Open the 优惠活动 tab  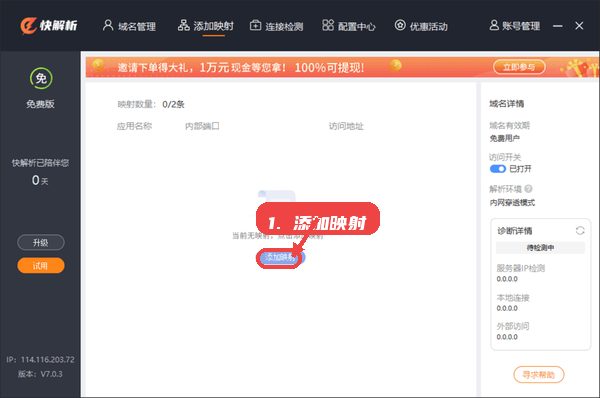421,26
